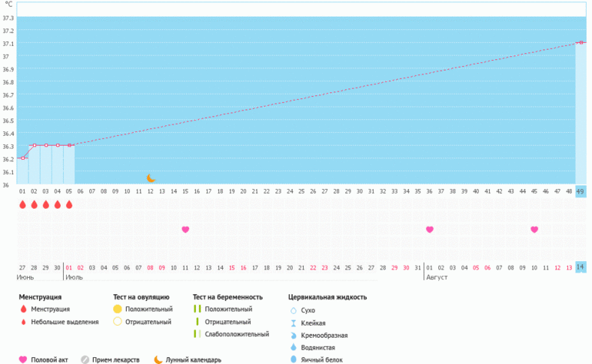Select the heart marker on cycle day 45
The height and width of the screenshot is (364, 592).
(x=534, y=230)
